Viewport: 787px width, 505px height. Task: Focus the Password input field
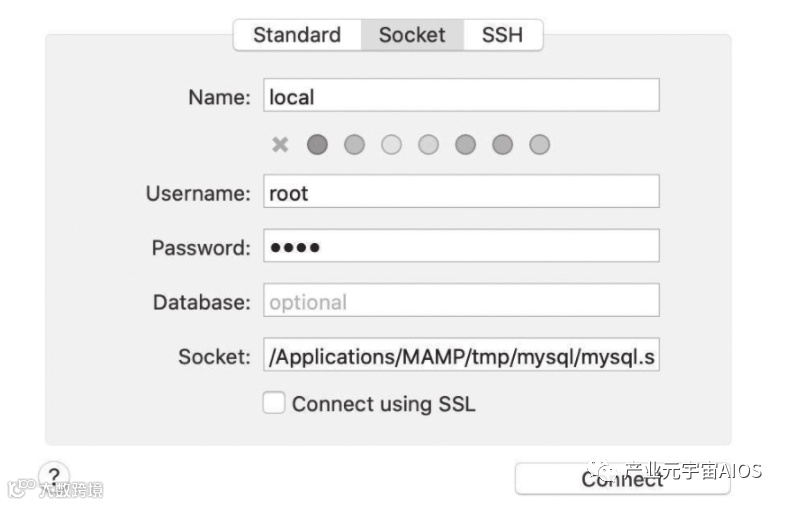pos(461,247)
